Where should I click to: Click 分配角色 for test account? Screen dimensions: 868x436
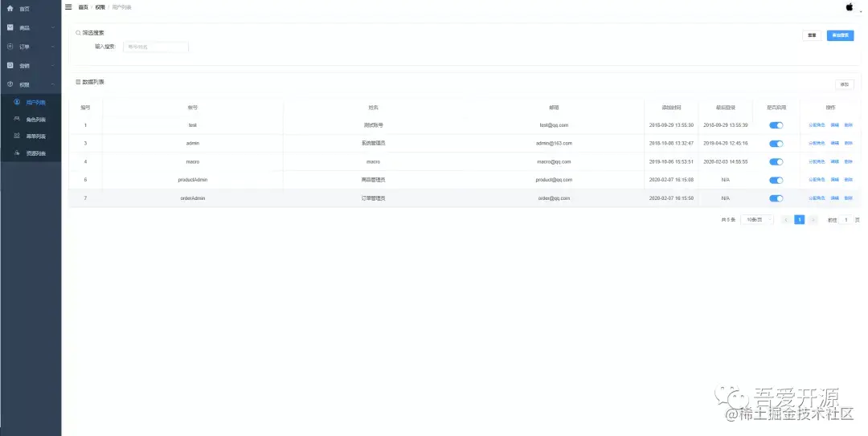point(817,125)
